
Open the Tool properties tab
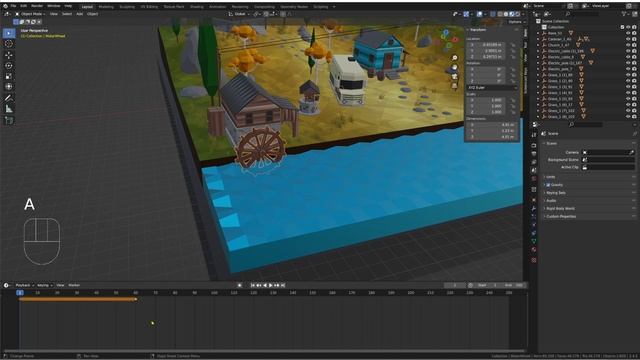coord(534,135)
